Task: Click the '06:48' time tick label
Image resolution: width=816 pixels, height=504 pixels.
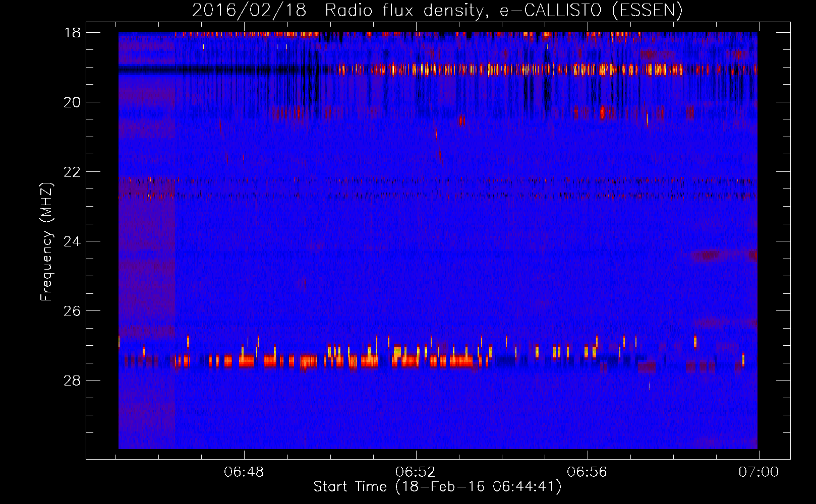Action: click(x=244, y=472)
